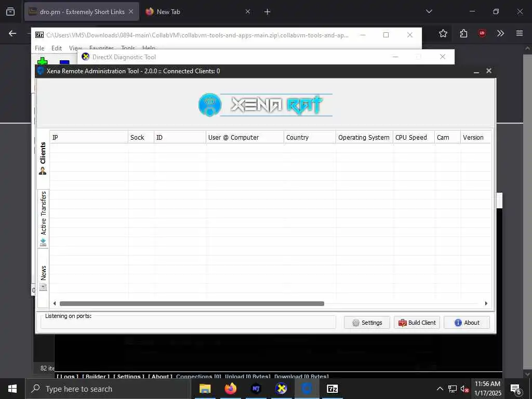Open a new Firefox tab
Screen dimensions: 532x399
point(268,12)
